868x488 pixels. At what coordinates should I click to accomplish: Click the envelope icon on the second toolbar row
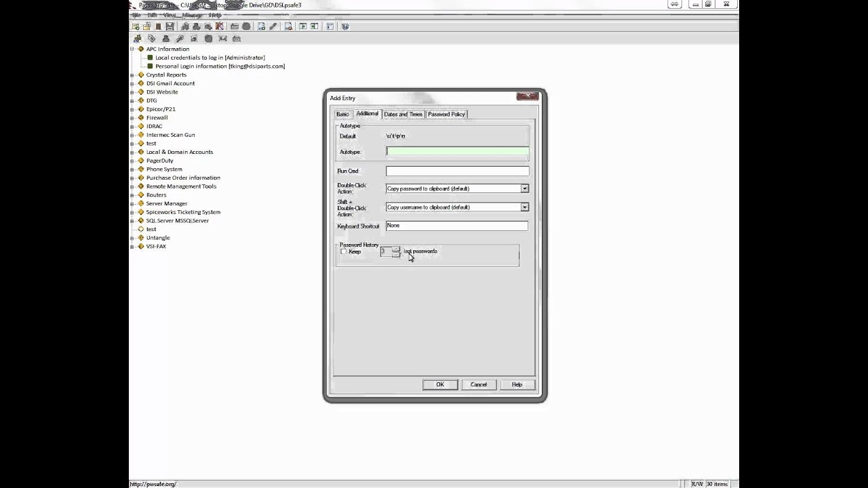coord(222,39)
